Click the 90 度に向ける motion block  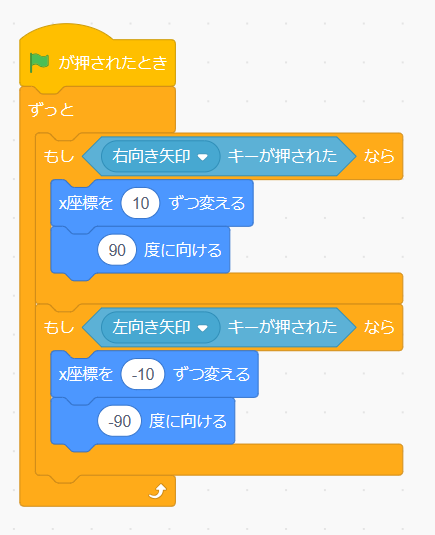[x=141, y=251]
